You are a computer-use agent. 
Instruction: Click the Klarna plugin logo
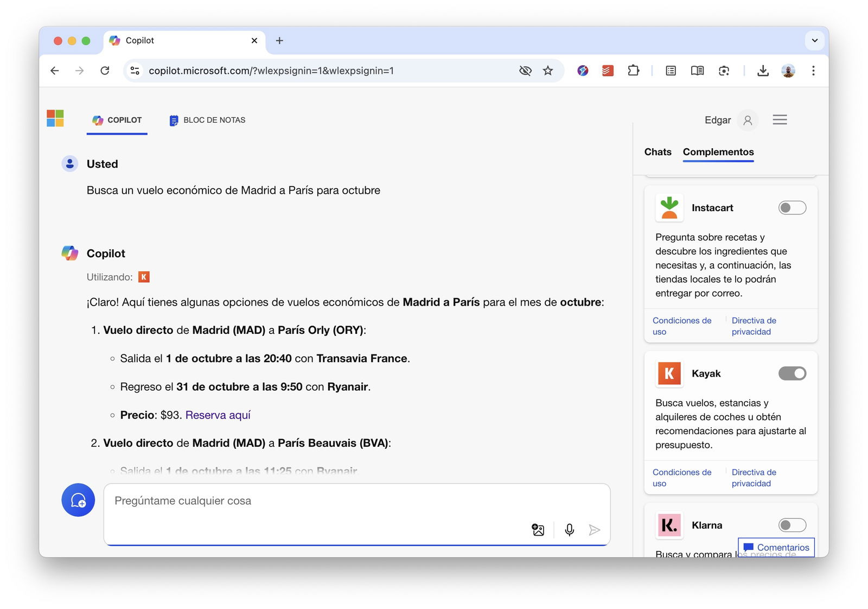(x=669, y=525)
